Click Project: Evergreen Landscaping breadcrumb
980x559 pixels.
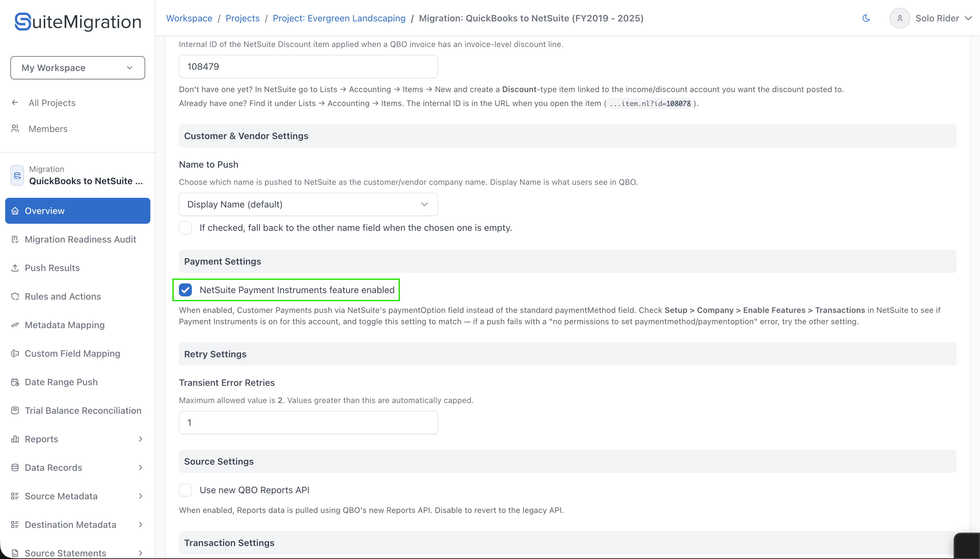(x=339, y=18)
